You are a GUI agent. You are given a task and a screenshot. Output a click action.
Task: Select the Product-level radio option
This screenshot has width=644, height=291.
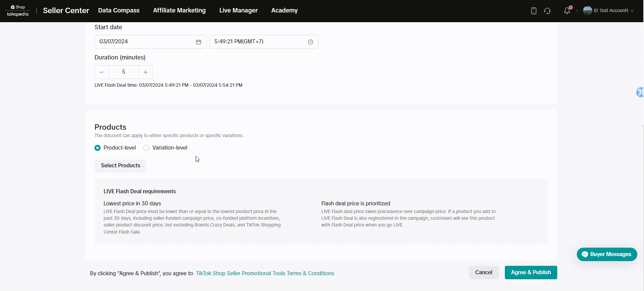point(97,148)
